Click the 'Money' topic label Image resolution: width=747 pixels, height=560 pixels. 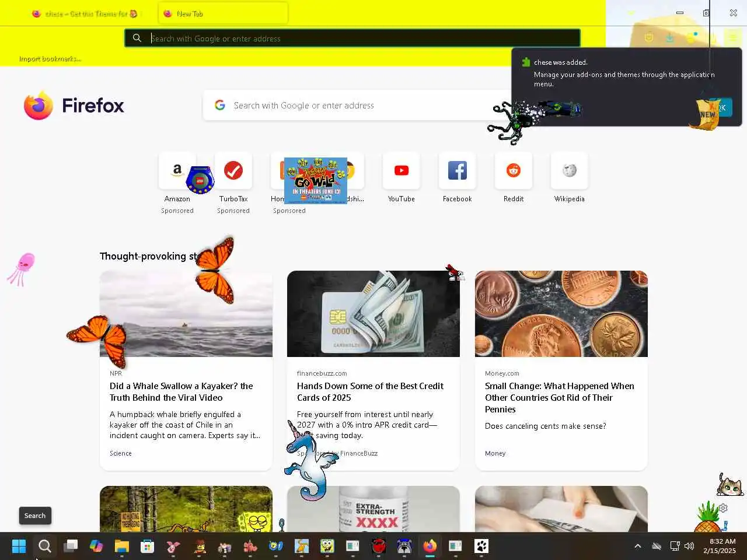click(495, 453)
